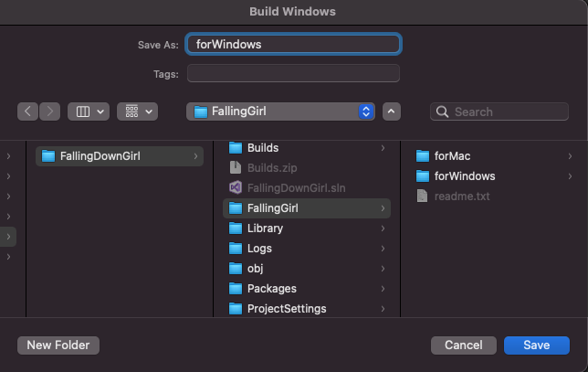Open the FallingGirl location popup menu
Viewport: 588px width, 372px height.
coord(280,112)
